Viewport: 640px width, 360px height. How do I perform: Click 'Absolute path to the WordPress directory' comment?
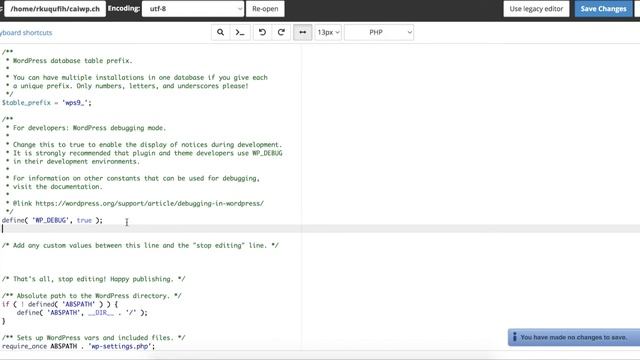(x=91, y=296)
